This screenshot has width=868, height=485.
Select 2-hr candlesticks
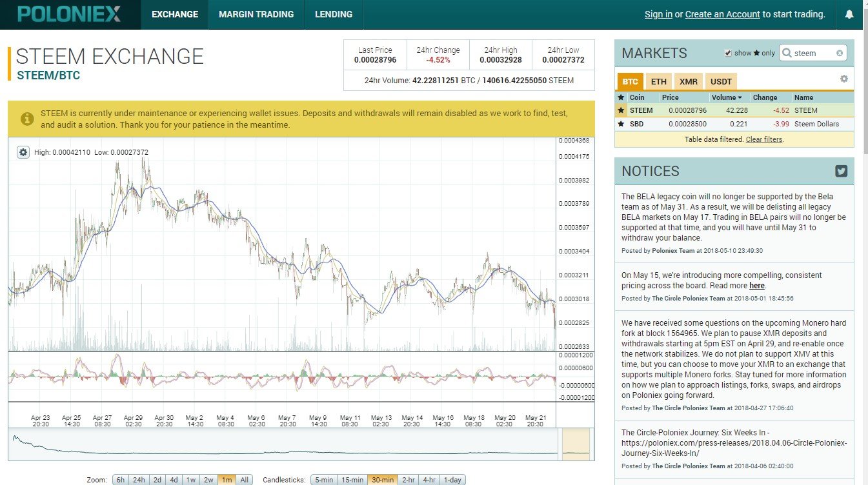pos(409,480)
